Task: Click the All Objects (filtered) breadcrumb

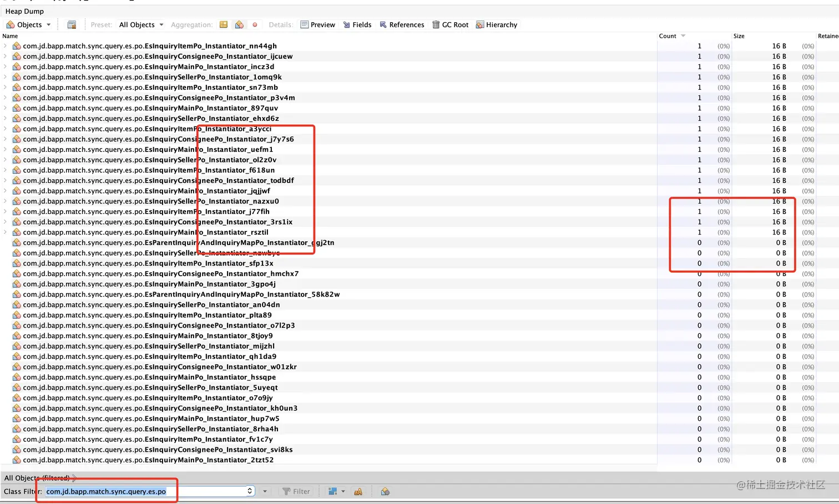Action: tap(37, 478)
